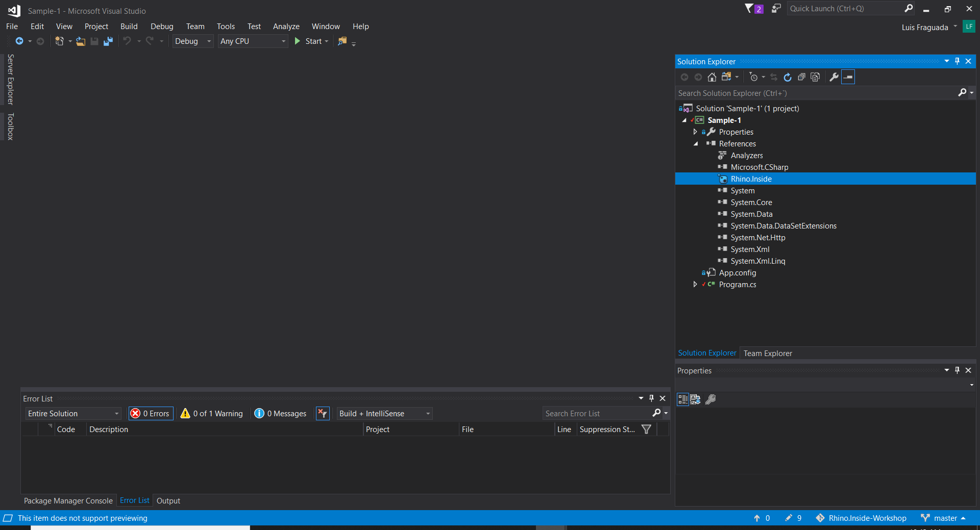This screenshot has width=980, height=530.
Task: Open the Server Explorer side tab
Action: tap(10, 79)
